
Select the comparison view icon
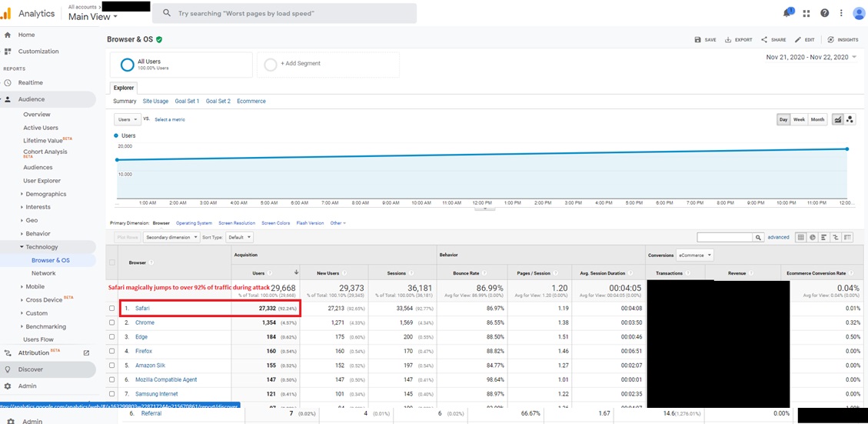(836, 237)
